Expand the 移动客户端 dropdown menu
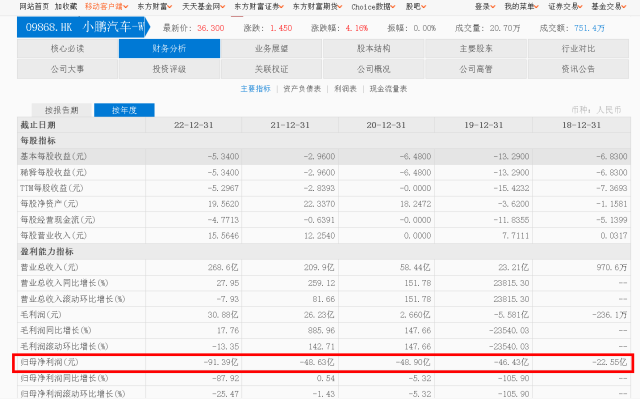The width and height of the screenshot is (640, 399). point(106,7)
